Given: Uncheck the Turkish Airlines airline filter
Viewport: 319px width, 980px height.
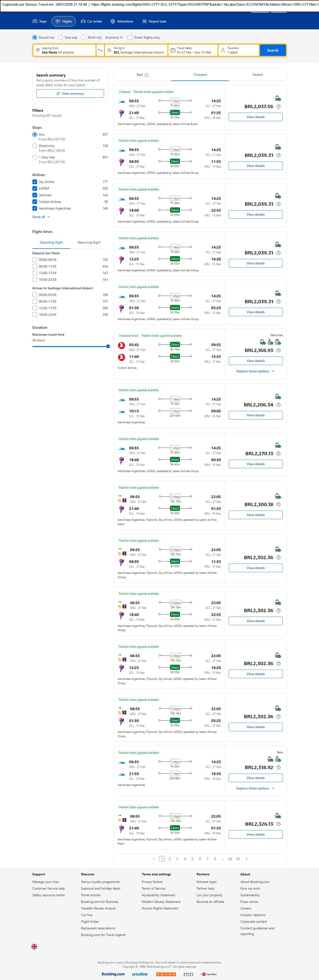Looking at the screenshot, I should tap(35, 202).
